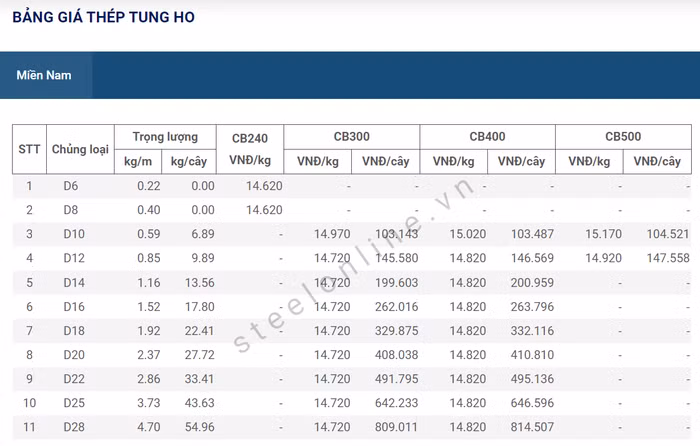Image resolution: width=700 pixels, height=446 pixels.
Task: Select the Miền Nam tab
Action: click(x=44, y=75)
